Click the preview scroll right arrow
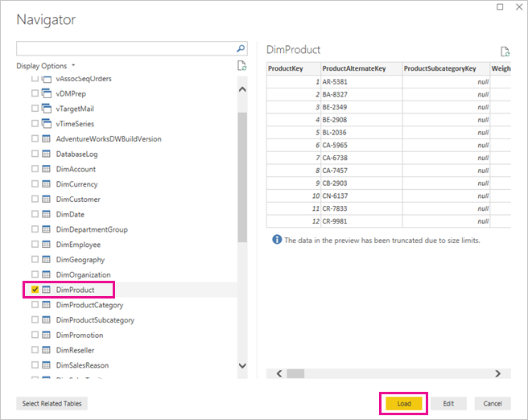 click(x=497, y=373)
